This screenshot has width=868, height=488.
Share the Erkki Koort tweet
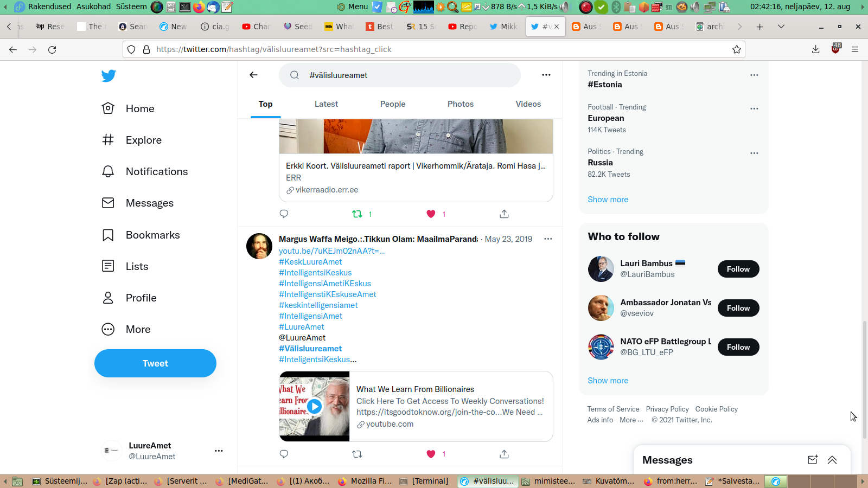(504, 214)
